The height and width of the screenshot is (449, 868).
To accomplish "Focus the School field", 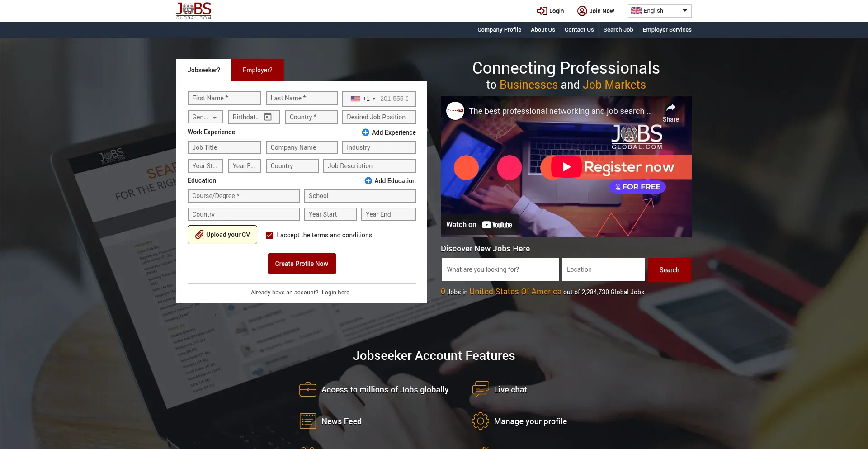I will (360, 196).
